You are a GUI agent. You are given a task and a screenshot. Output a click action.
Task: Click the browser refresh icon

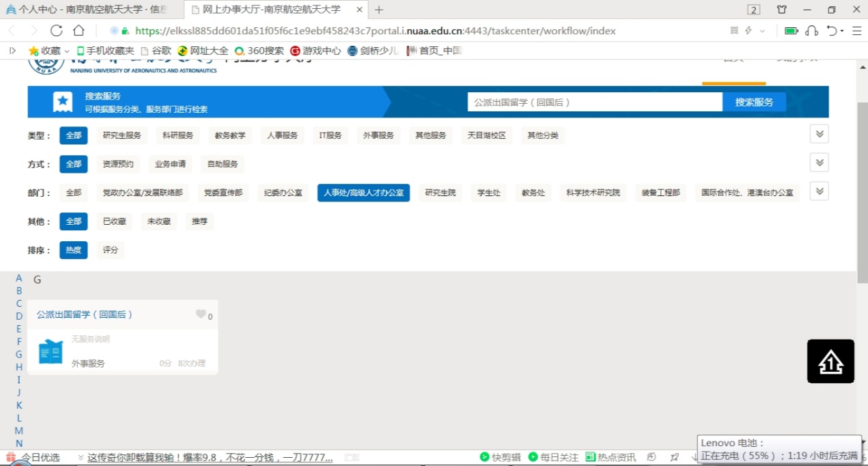coord(57,31)
